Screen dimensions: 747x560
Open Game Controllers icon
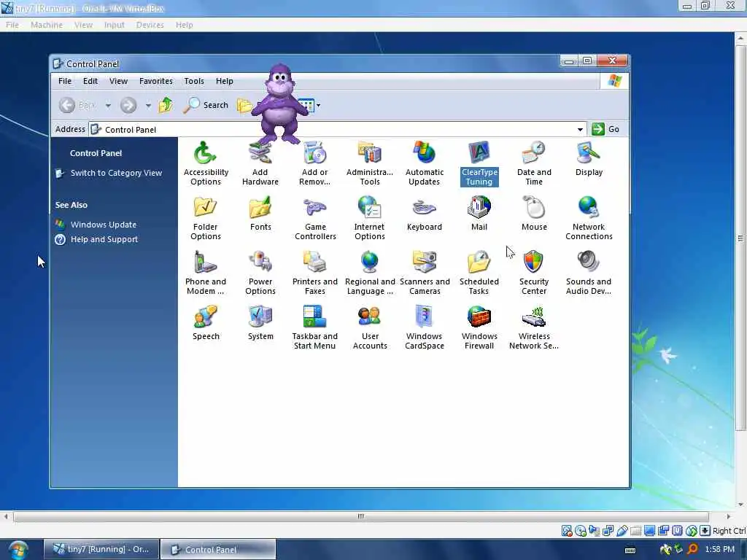tap(315, 217)
